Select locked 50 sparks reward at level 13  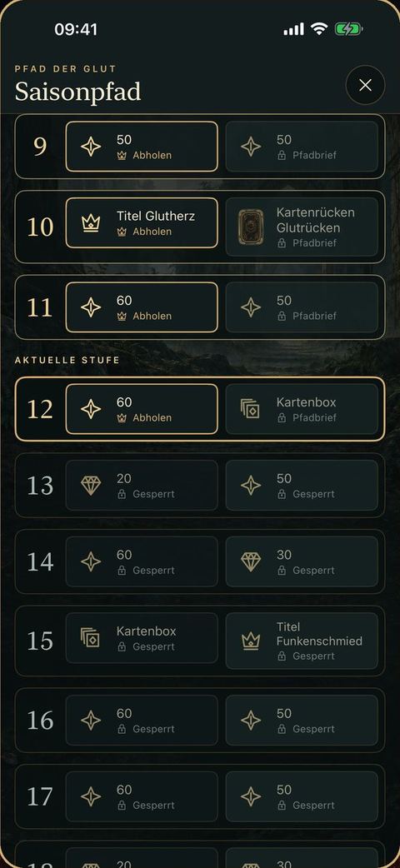click(302, 486)
